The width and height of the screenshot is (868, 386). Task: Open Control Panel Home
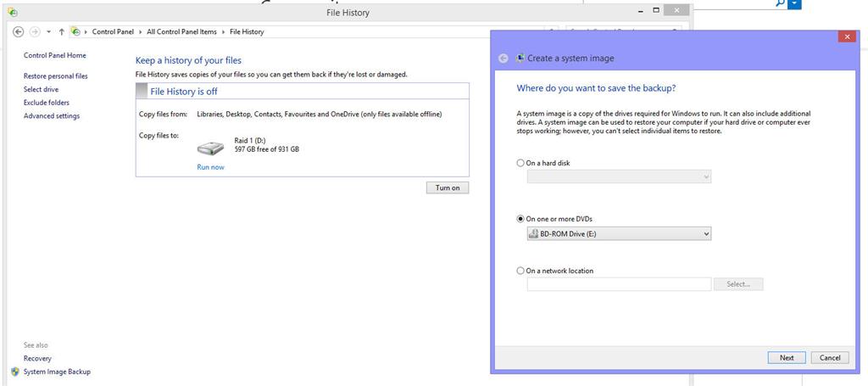(x=55, y=55)
